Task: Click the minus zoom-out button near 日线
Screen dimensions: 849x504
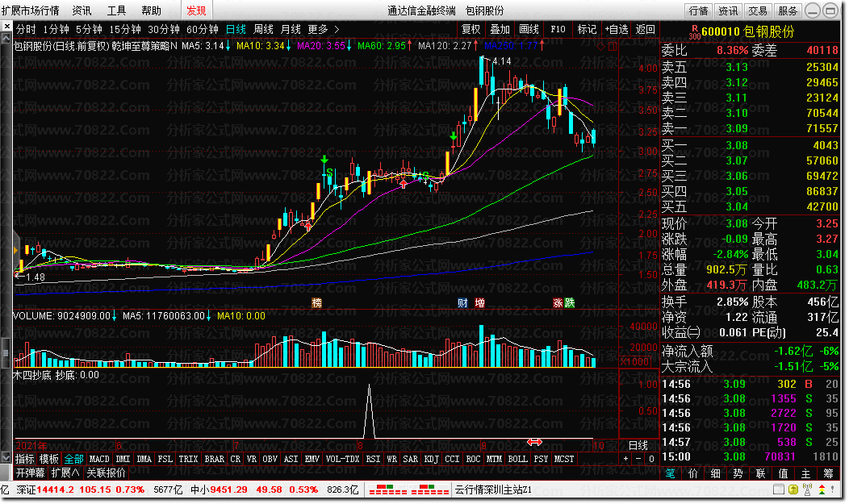Action: click(639, 459)
